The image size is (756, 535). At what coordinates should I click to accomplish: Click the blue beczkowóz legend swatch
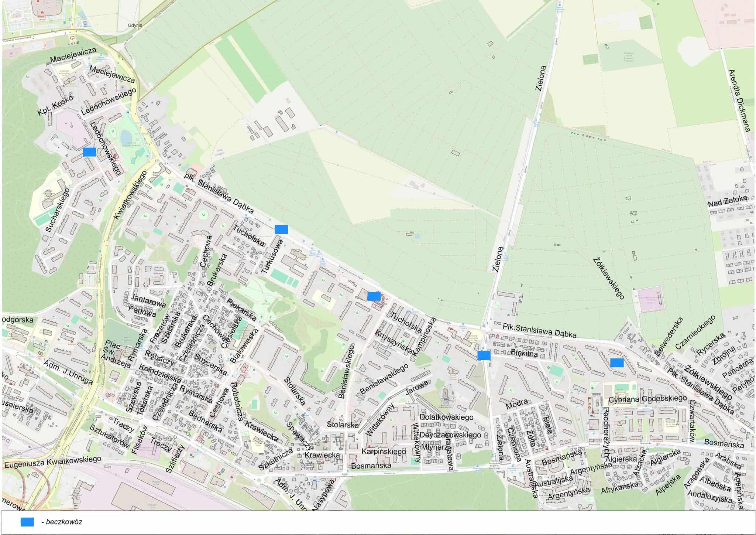point(27,522)
